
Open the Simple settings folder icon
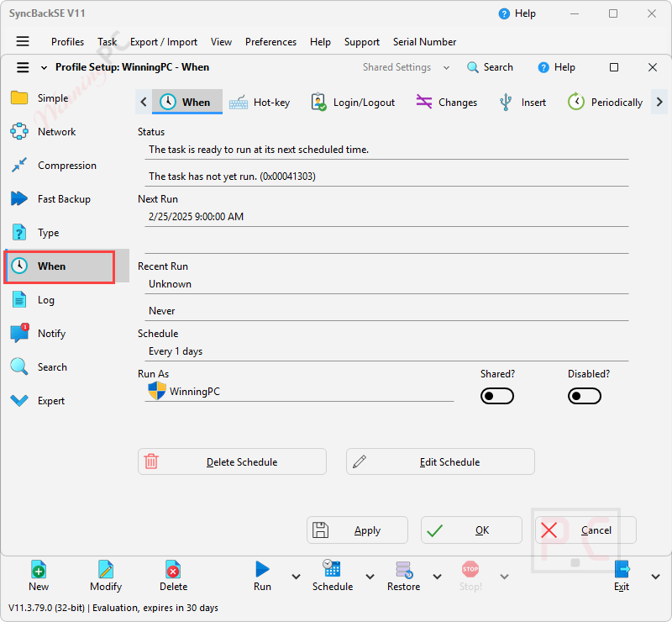pyautogui.click(x=18, y=98)
